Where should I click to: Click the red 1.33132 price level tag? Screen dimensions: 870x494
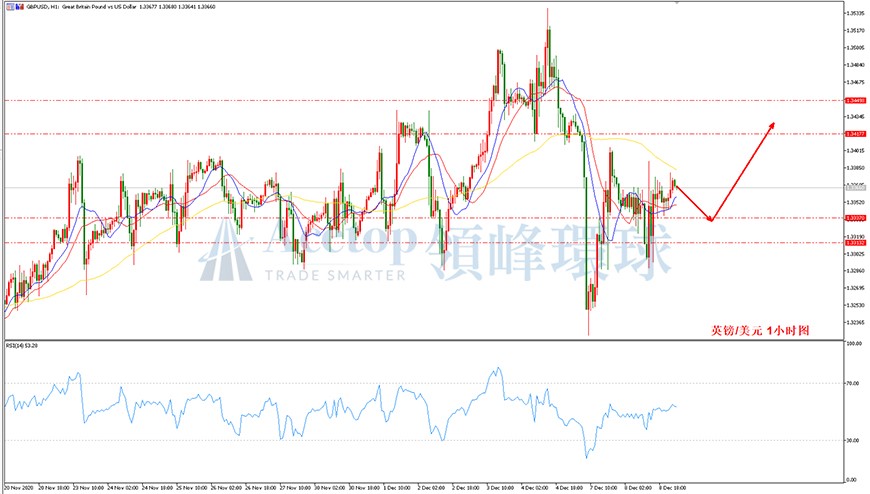pyautogui.click(x=854, y=243)
